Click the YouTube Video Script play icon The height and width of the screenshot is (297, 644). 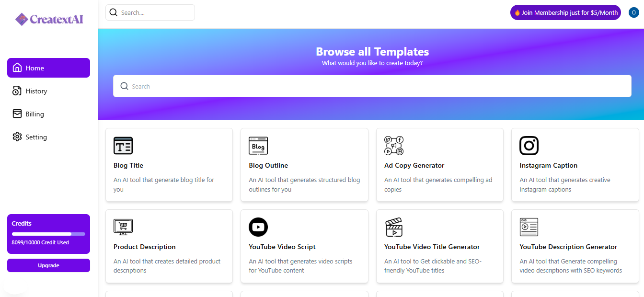(258, 227)
